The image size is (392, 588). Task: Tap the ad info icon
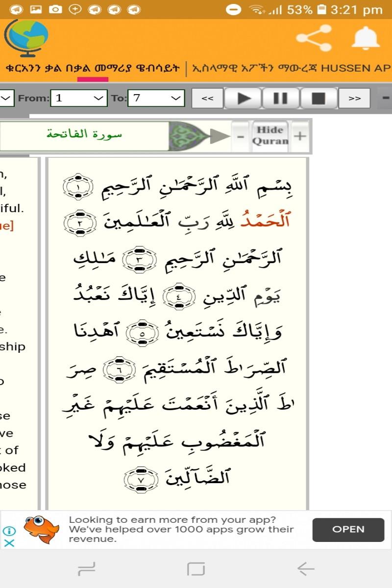tap(9, 531)
